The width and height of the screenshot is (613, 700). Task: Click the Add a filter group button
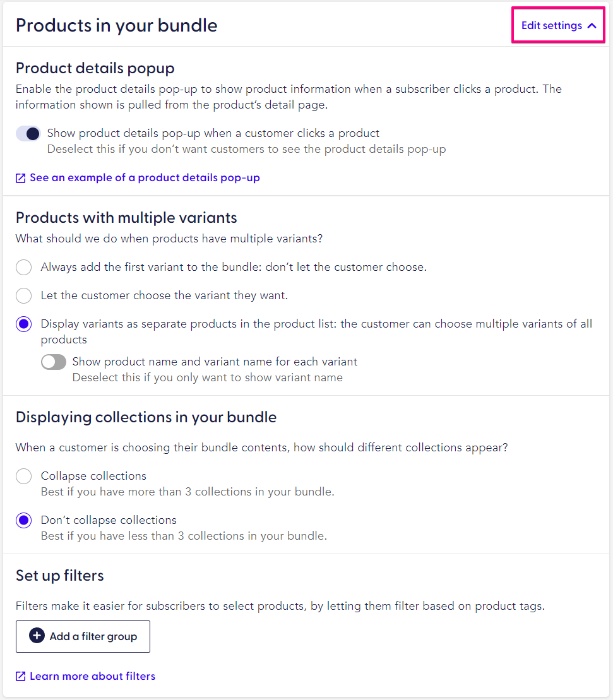point(83,636)
